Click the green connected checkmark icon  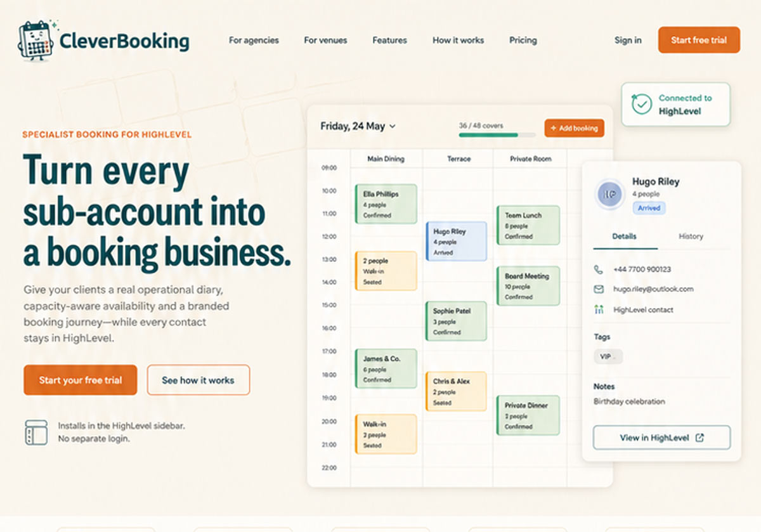(642, 104)
